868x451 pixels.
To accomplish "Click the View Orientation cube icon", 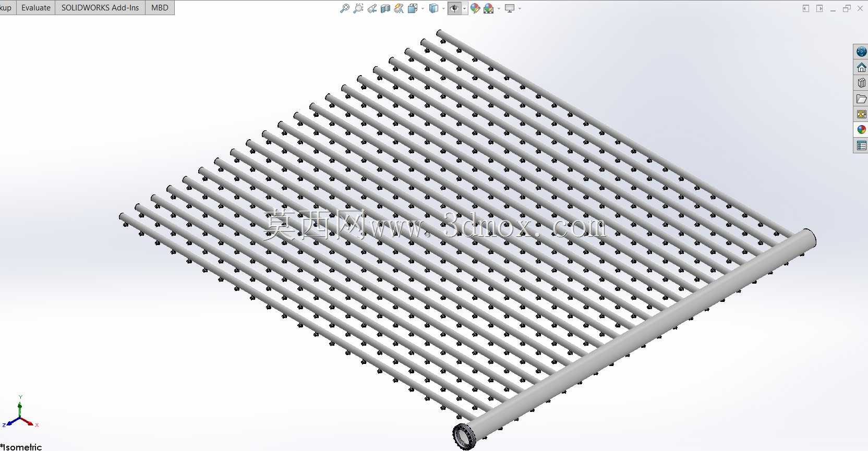I will coord(413,8).
